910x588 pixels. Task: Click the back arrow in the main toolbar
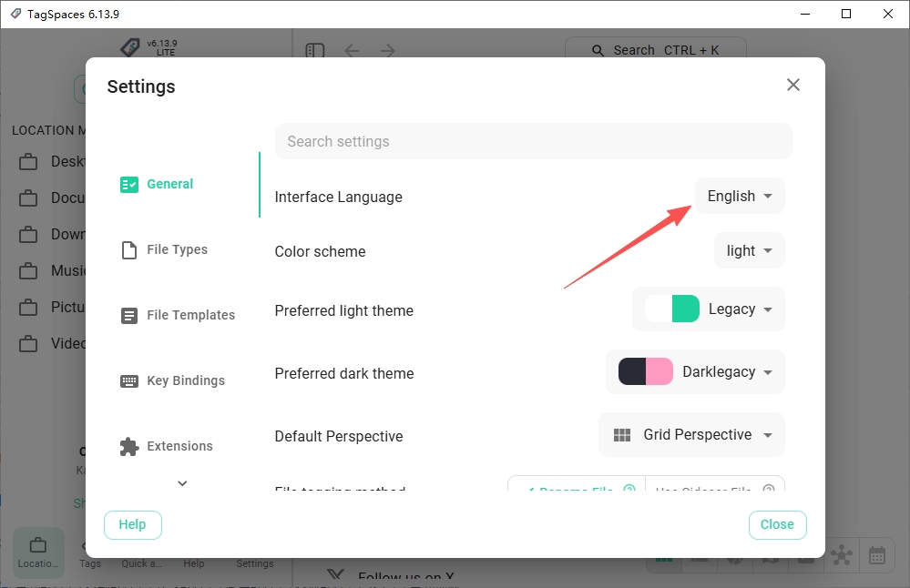coord(352,50)
